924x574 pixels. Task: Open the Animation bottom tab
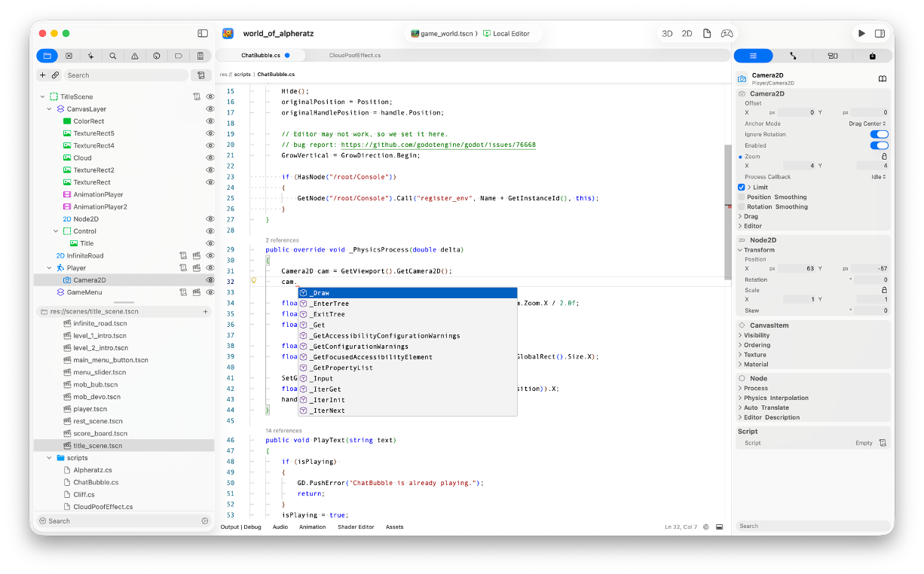click(313, 527)
